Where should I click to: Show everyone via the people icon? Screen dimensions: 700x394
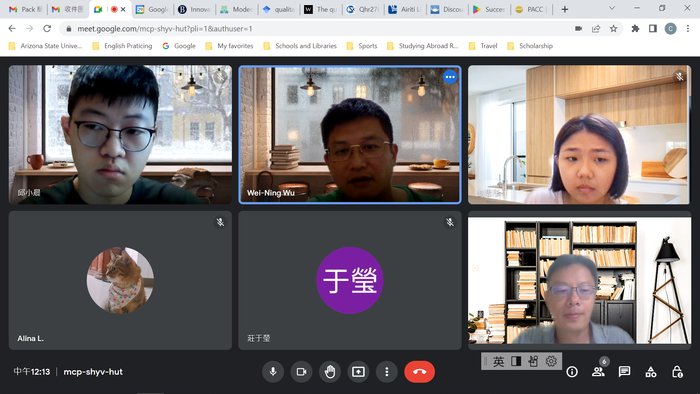tap(598, 372)
